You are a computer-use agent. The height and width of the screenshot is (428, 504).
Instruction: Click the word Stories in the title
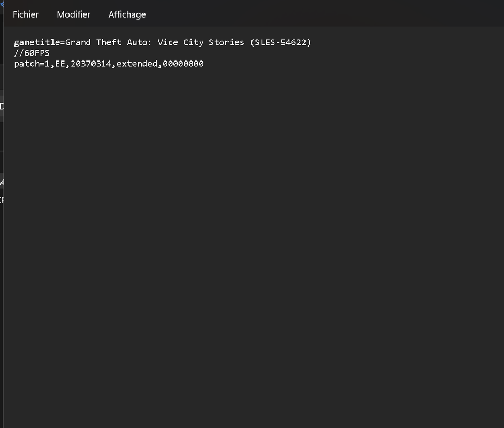pyautogui.click(x=226, y=42)
